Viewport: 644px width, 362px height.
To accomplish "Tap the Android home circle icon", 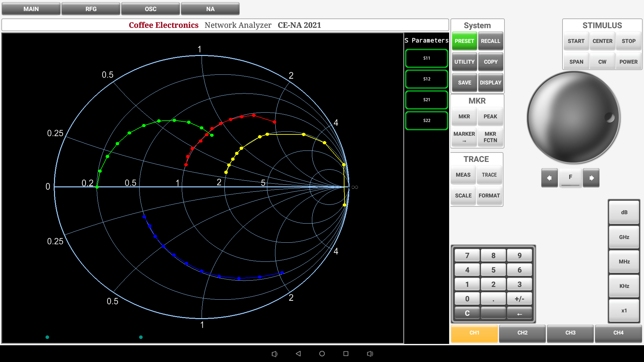I will click(x=322, y=354).
